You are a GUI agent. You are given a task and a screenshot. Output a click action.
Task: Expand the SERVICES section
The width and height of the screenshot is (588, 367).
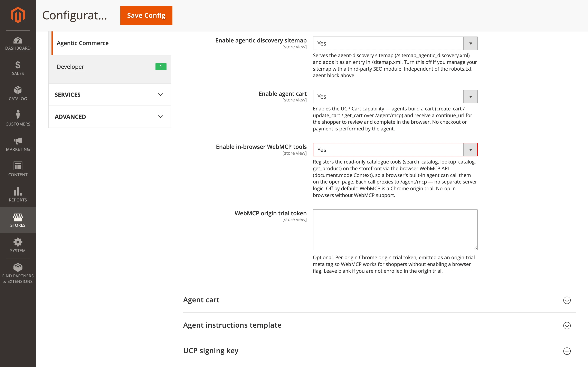pyautogui.click(x=110, y=95)
